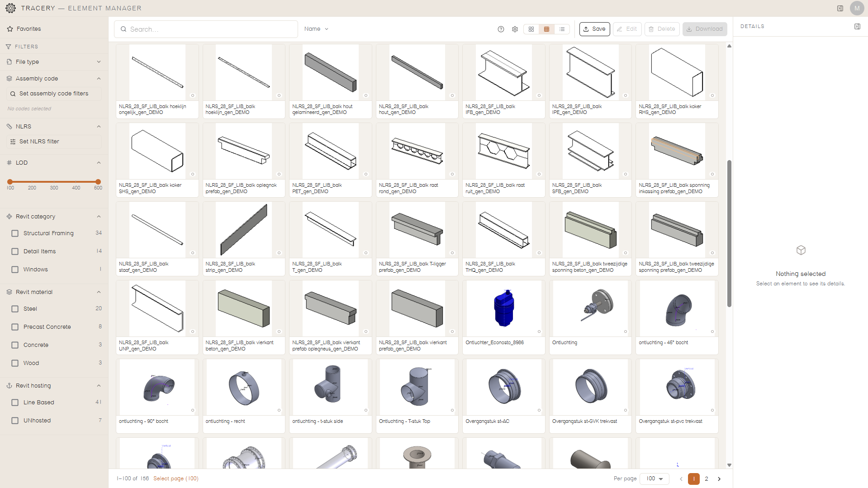Click the Delete button
The height and width of the screenshot is (488, 868).
[x=662, y=29]
